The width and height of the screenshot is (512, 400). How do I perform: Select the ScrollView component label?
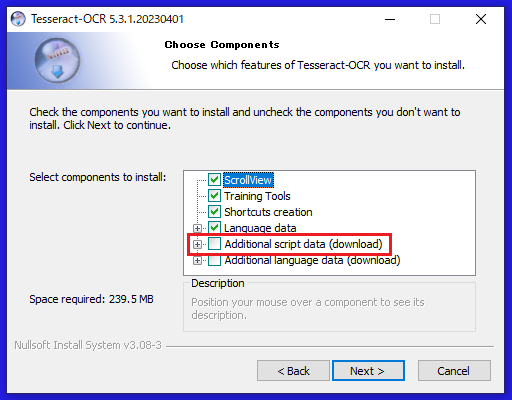(x=248, y=180)
